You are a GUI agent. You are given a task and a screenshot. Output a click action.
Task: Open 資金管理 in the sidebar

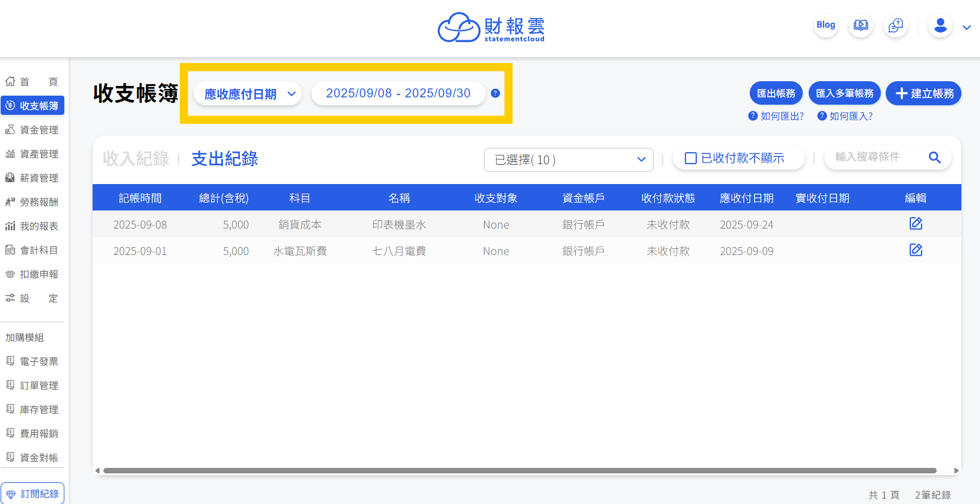32,130
